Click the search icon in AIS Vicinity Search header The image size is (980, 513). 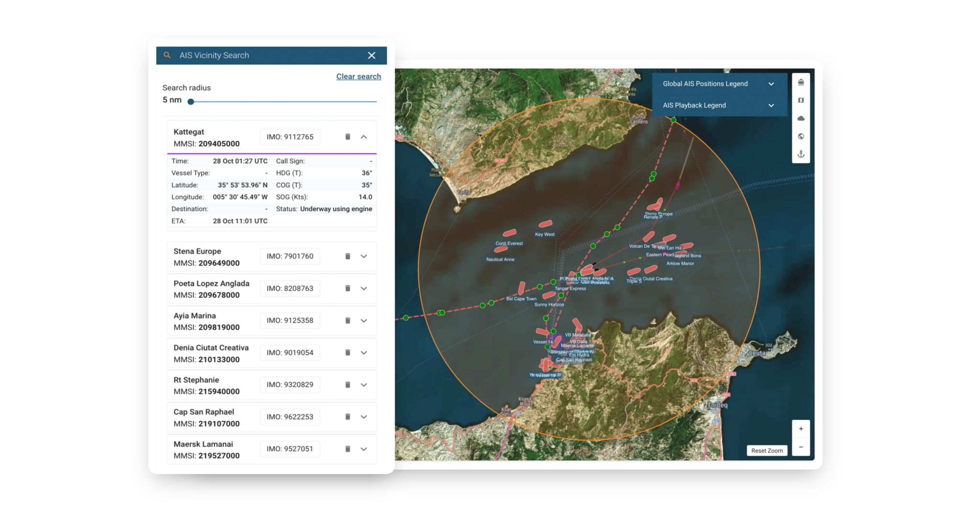click(167, 55)
